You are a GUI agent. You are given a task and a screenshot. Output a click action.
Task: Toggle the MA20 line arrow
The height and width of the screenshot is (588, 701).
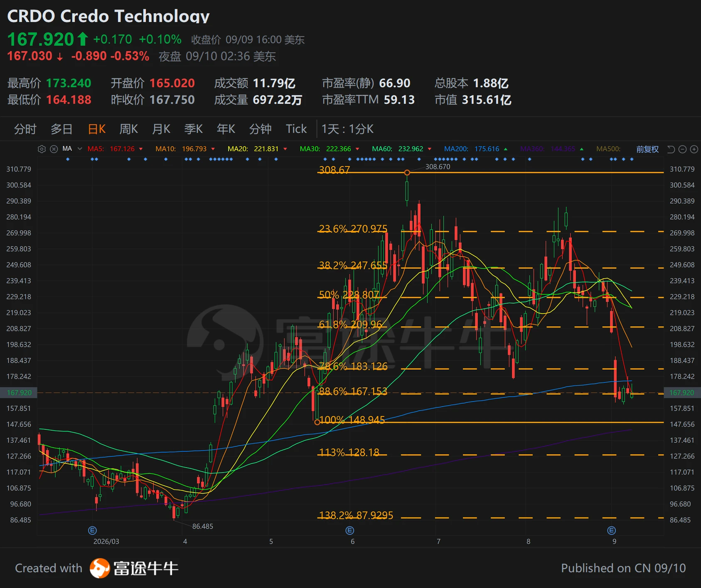pos(285,149)
